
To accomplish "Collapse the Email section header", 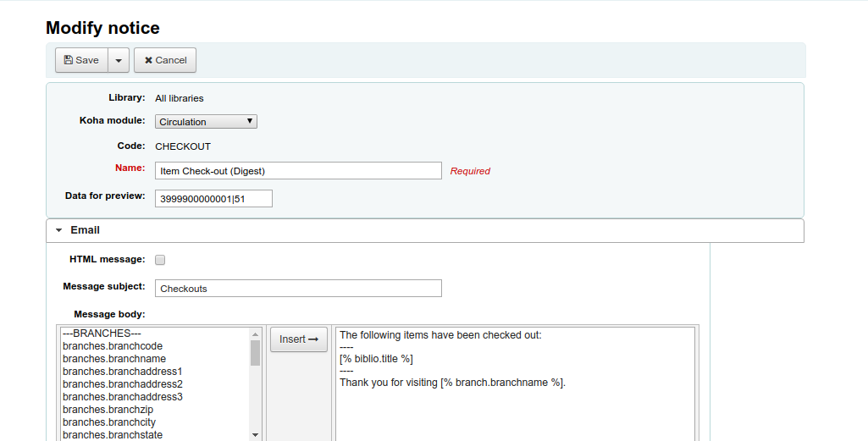I will coord(85,230).
